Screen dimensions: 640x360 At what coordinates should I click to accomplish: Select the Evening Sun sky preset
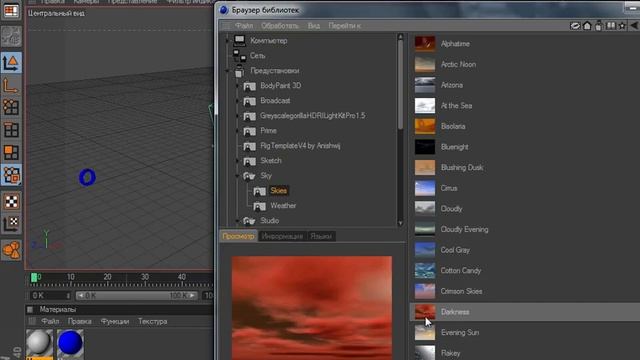[x=460, y=333]
